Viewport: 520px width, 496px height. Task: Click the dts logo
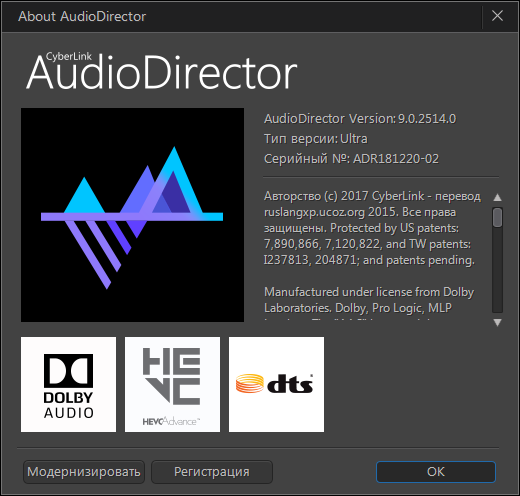coord(276,384)
